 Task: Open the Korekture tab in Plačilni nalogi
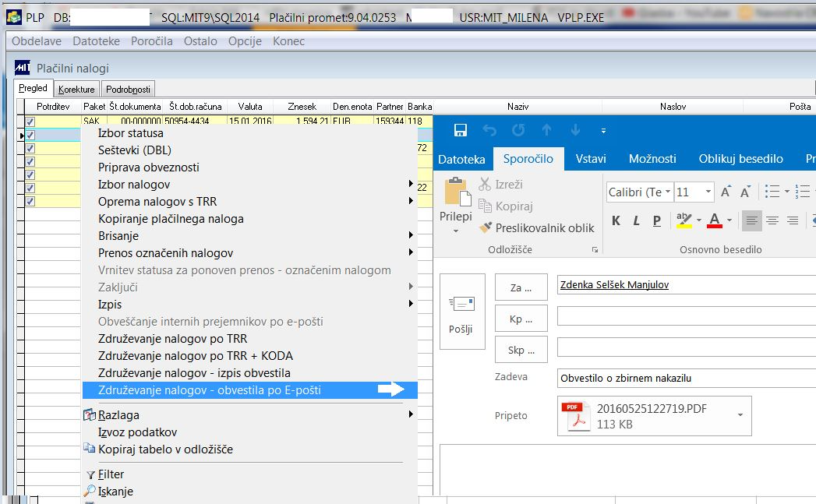pos(76,89)
